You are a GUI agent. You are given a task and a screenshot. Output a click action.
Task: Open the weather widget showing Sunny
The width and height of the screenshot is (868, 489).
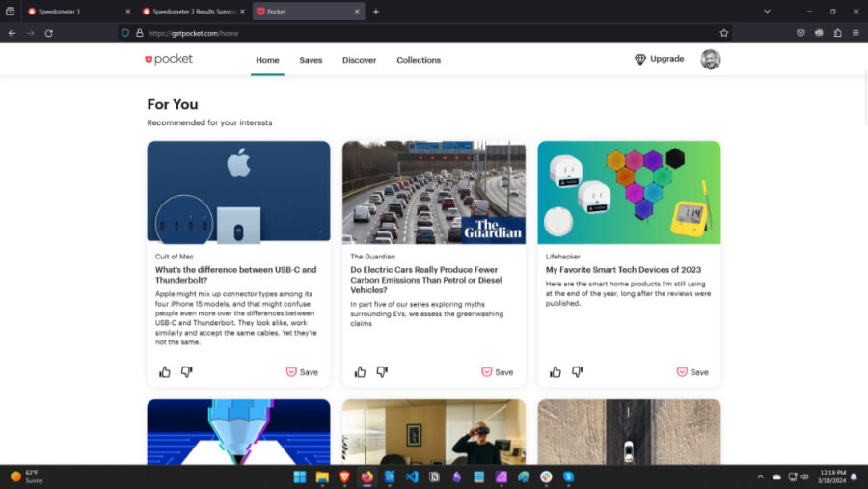tap(27, 476)
